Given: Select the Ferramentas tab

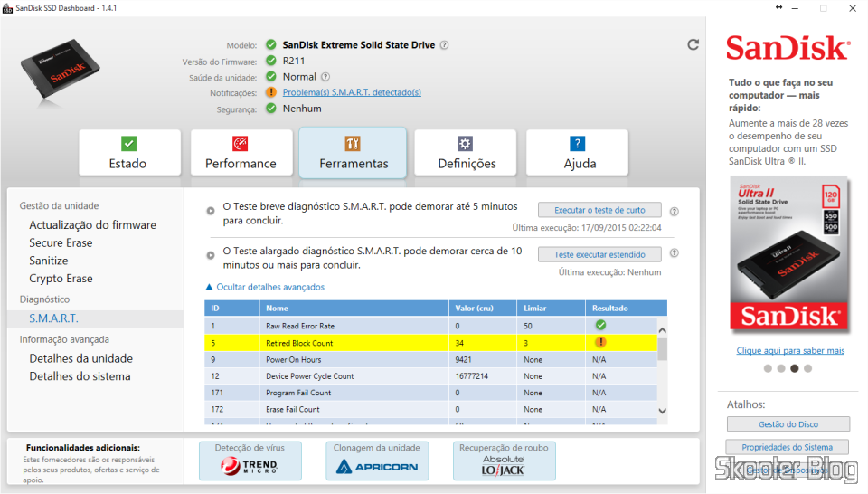Looking at the screenshot, I should 354,153.
